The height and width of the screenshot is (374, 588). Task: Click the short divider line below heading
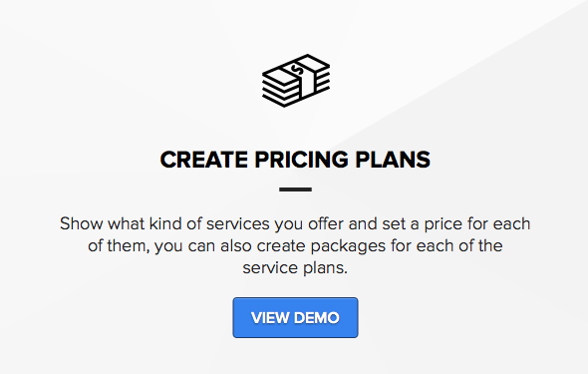click(296, 189)
